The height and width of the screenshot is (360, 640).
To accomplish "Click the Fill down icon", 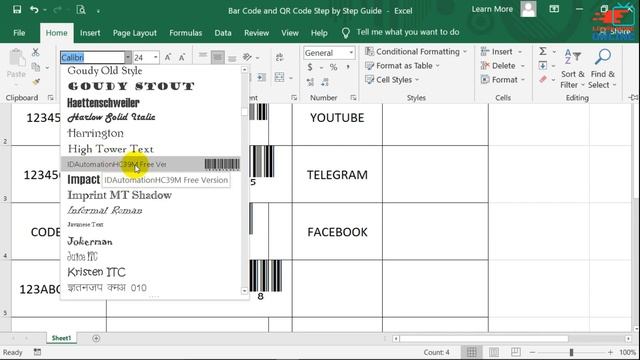I will coord(543,65).
